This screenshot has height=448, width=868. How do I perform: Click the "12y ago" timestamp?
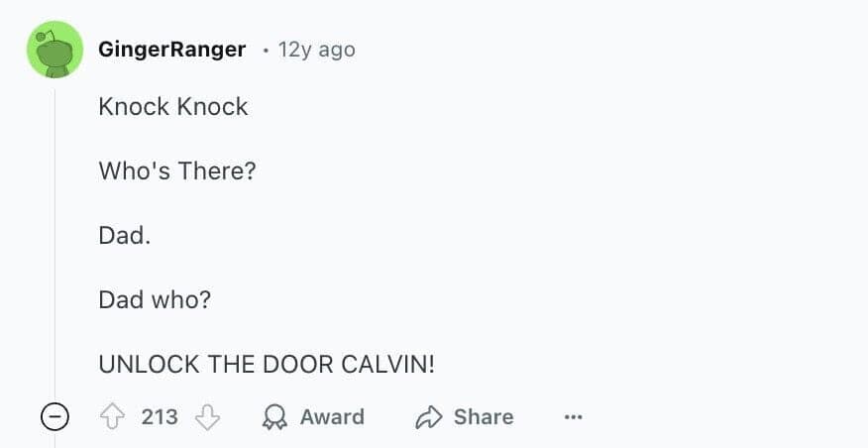point(316,50)
